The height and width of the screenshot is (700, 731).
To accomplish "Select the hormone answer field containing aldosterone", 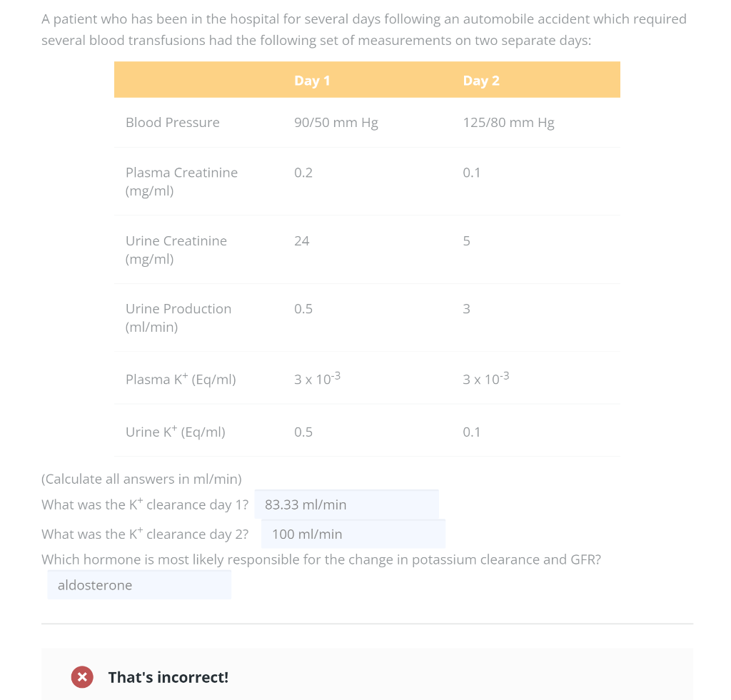I will (x=139, y=585).
